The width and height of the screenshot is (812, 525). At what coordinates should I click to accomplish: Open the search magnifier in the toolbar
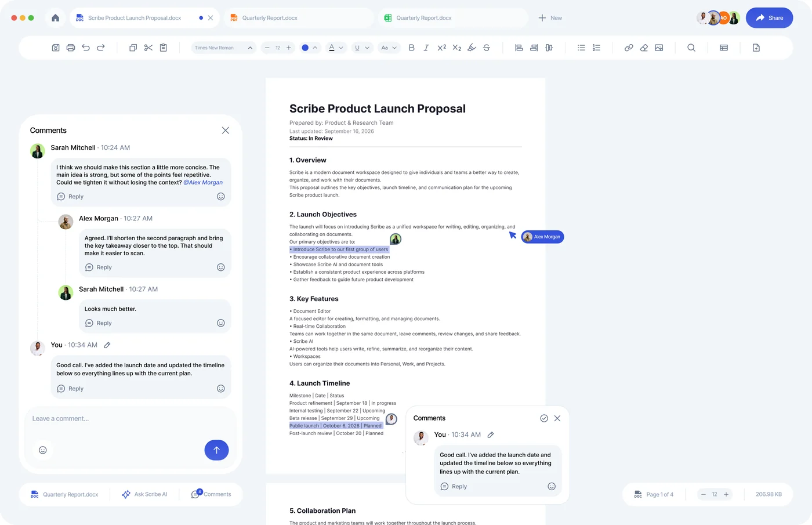pos(691,48)
